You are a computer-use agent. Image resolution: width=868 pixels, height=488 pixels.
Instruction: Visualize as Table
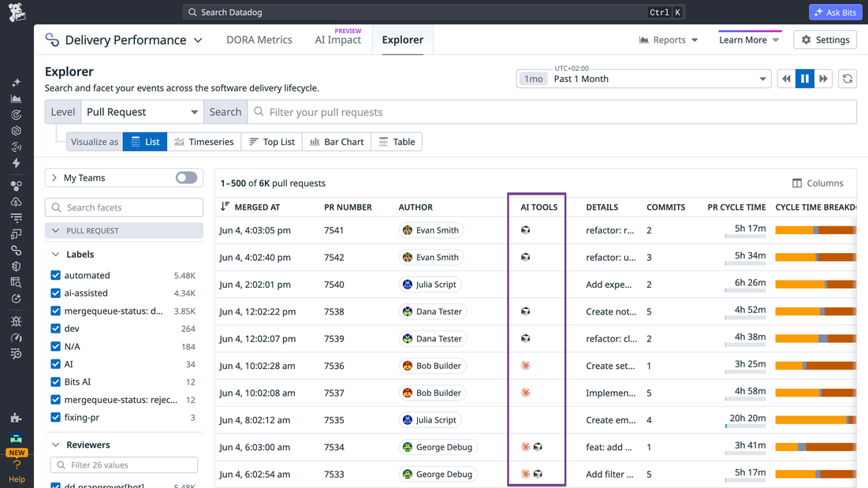coord(397,142)
